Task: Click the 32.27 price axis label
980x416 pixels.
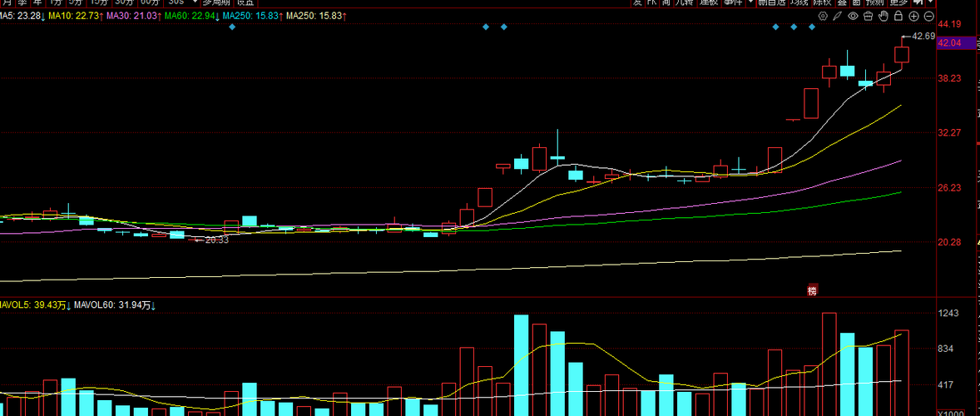Action: (x=948, y=133)
